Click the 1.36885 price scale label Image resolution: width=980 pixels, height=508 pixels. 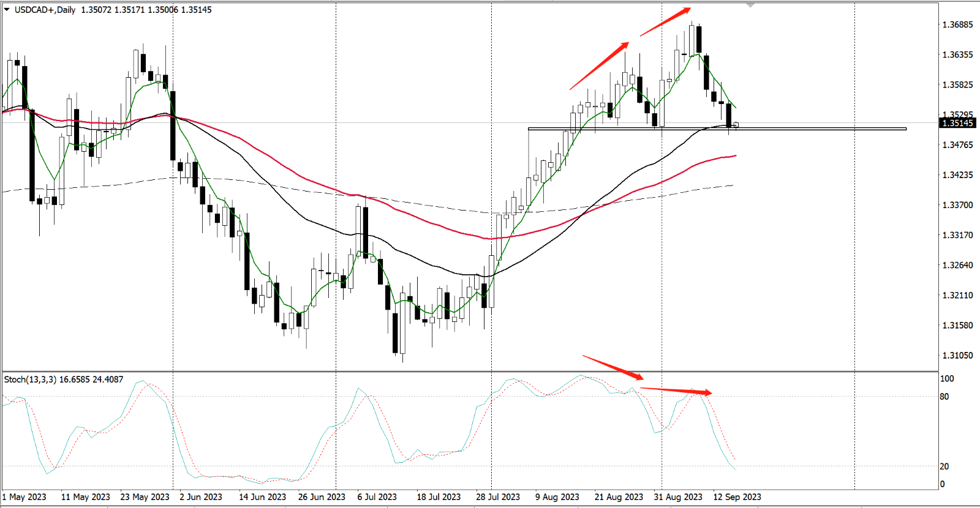(957, 24)
